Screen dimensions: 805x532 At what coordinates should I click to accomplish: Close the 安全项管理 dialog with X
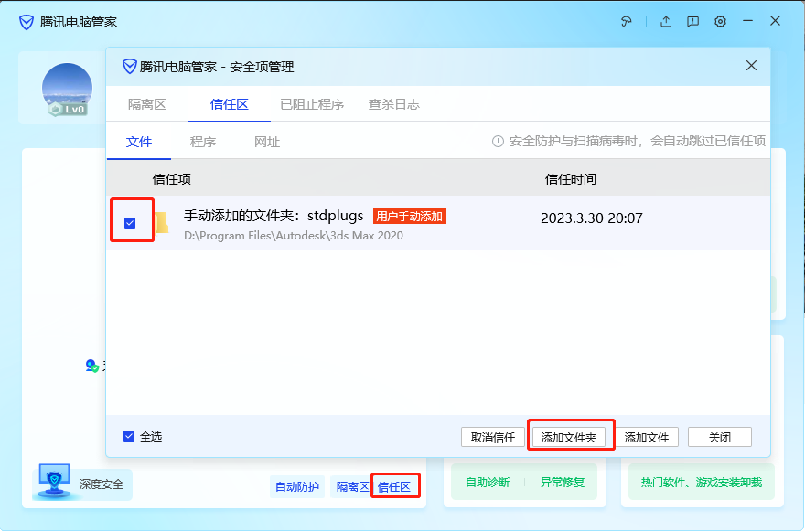(751, 66)
